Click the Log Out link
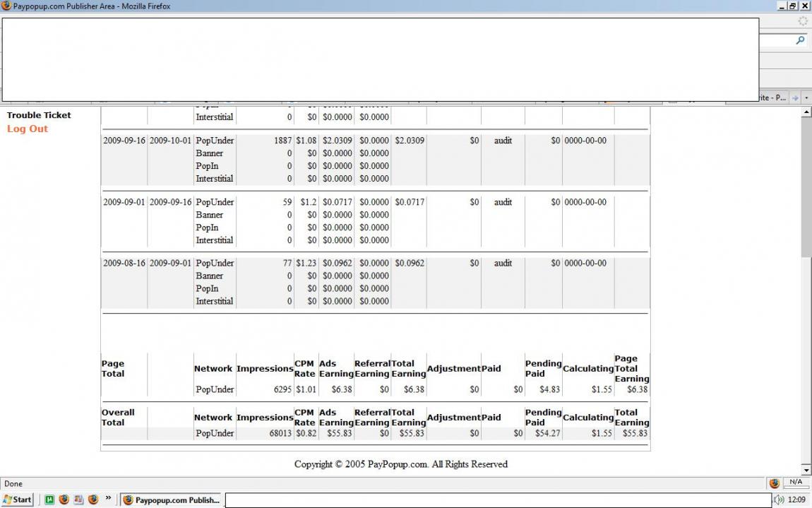Viewport: 812px width, 508px height. pyautogui.click(x=28, y=129)
